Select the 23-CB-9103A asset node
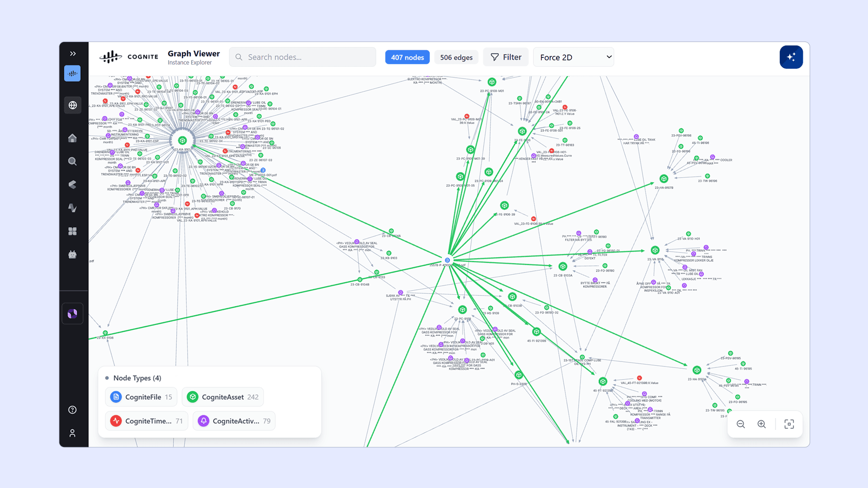Screen dimensions: 868x488 pyautogui.click(x=563, y=267)
